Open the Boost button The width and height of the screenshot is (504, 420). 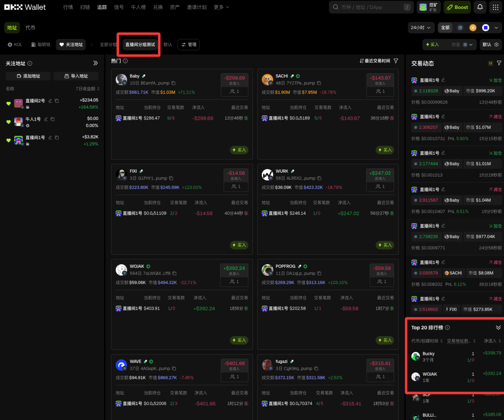(457, 7)
